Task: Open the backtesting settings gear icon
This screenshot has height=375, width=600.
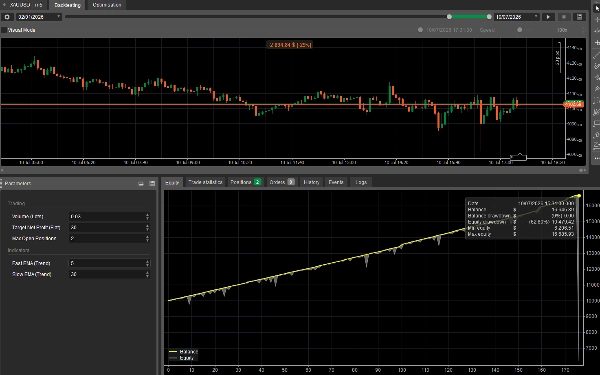Action: tap(7, 17)
